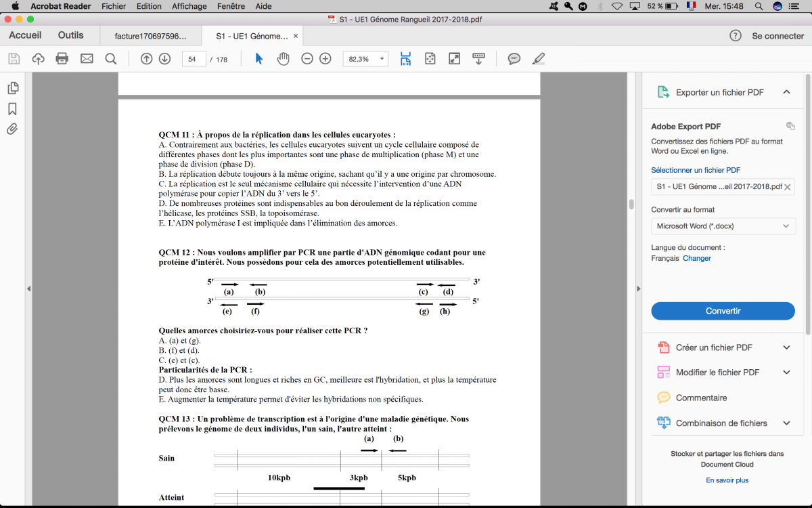Open the Bookmarks panel icon
812x508 pixels.
(12, 109)
